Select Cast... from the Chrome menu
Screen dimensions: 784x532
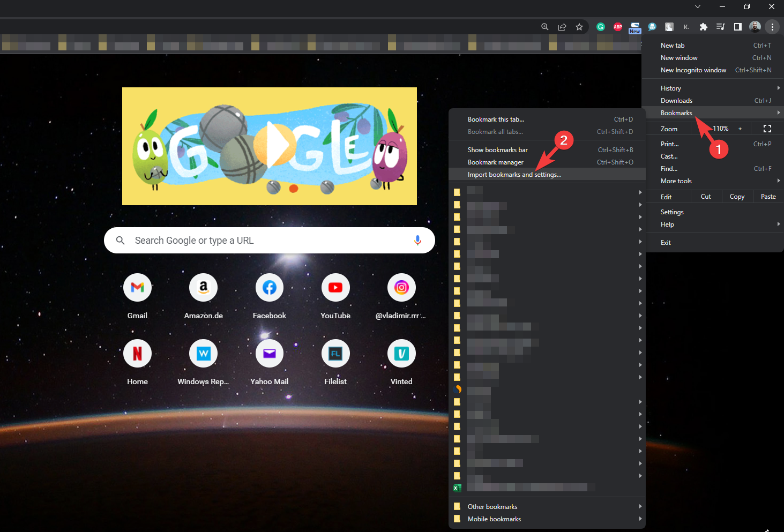(713, 156)
